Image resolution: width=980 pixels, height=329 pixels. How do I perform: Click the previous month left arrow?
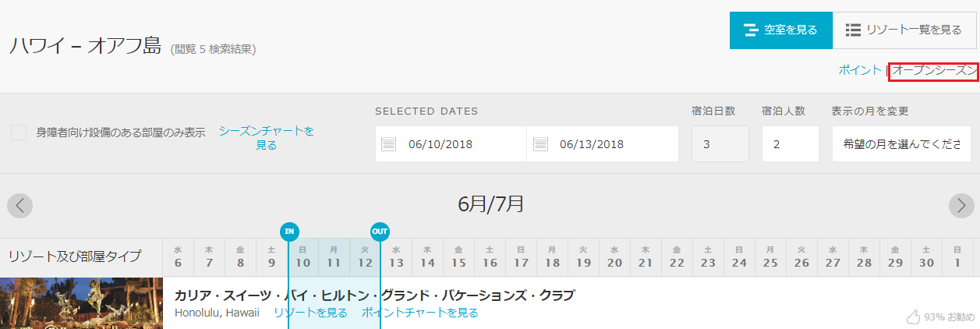click(19, 206)
